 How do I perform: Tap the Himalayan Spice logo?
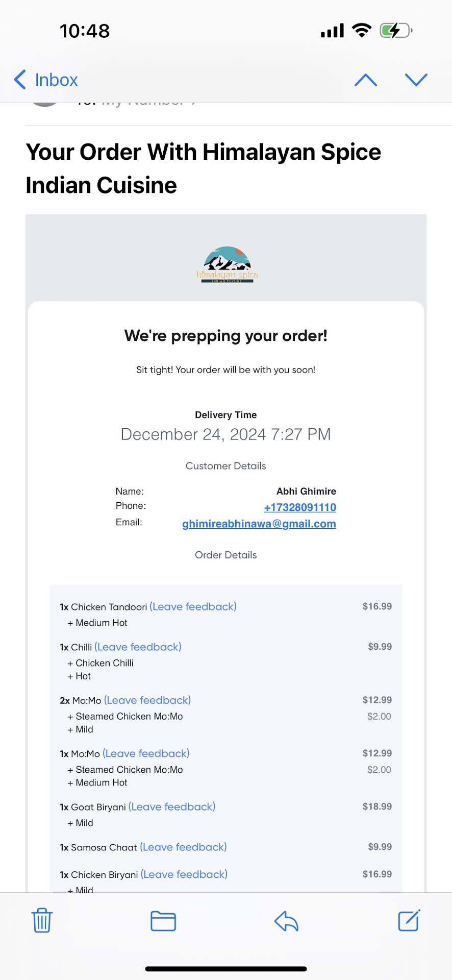tap(227, 265)
